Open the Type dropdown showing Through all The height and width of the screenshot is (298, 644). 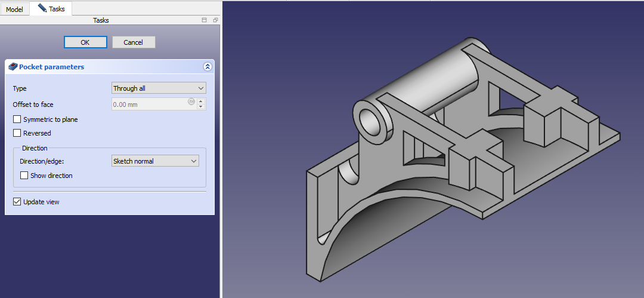point(159,88)
